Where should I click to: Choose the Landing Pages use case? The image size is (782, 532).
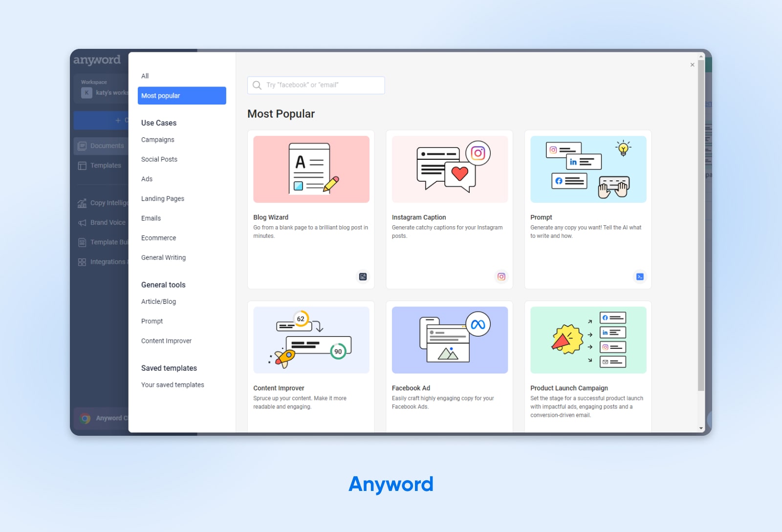tap(163, 199)
